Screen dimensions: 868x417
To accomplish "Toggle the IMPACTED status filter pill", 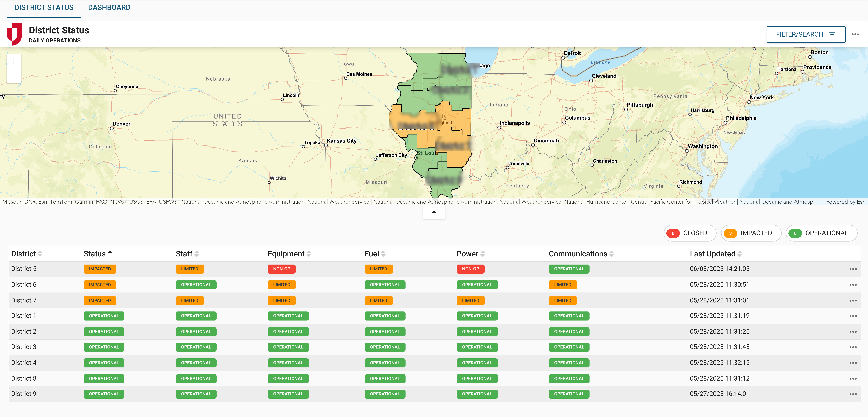I will [751, 233].
